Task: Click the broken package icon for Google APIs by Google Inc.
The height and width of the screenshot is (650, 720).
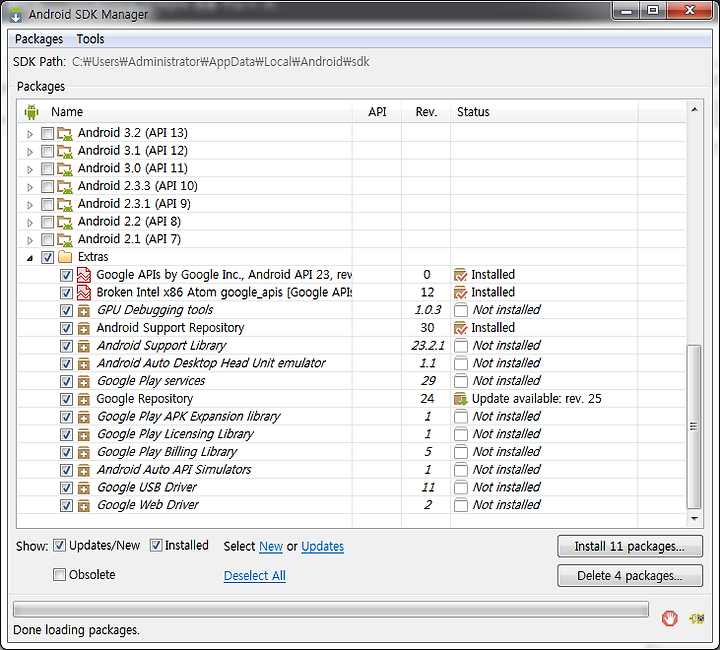Action: pyautogui.click(x=84, y=275)
